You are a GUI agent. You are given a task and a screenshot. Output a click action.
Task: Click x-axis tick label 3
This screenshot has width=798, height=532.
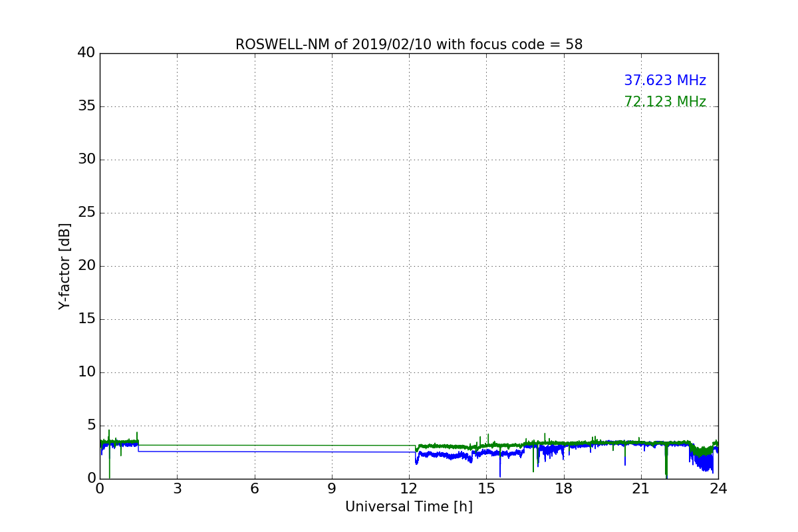coord(177,488)
